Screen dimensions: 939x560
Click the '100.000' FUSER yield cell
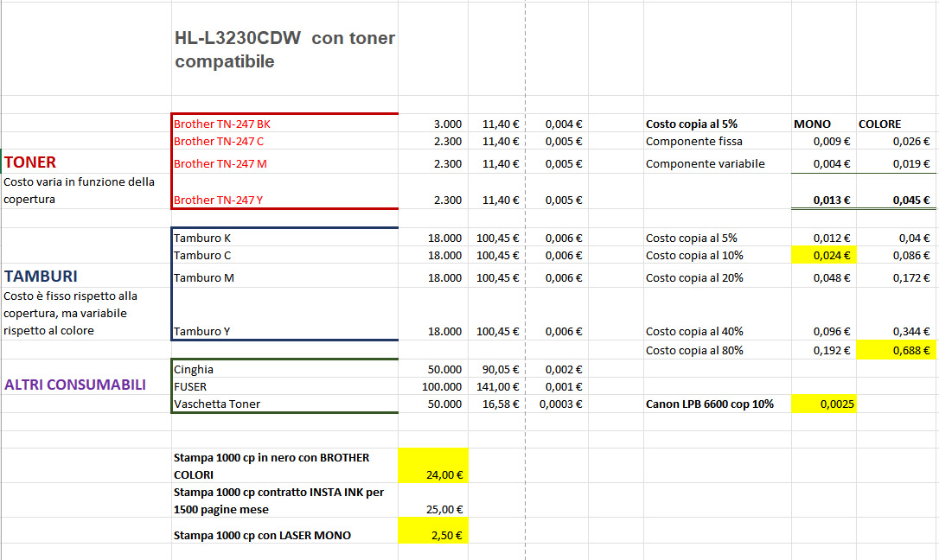433,386
